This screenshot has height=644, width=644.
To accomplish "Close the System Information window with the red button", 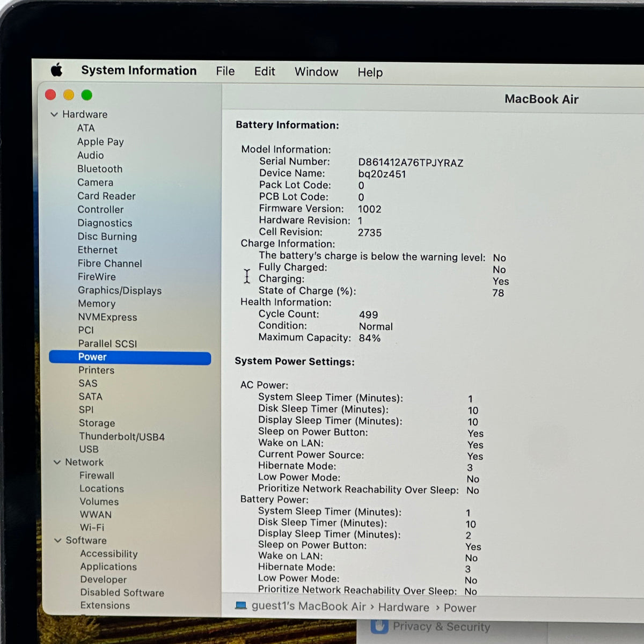I will 50,95.
